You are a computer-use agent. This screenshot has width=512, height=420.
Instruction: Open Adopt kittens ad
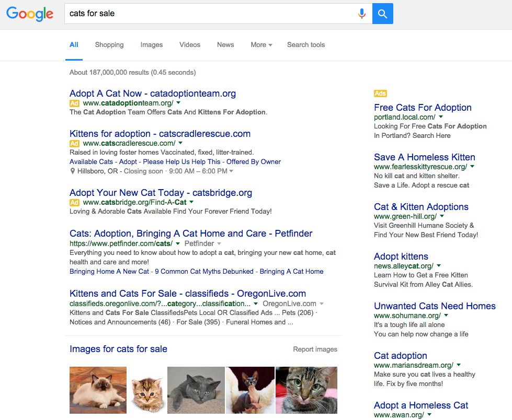pyautogui.click(x=401, y=256)
